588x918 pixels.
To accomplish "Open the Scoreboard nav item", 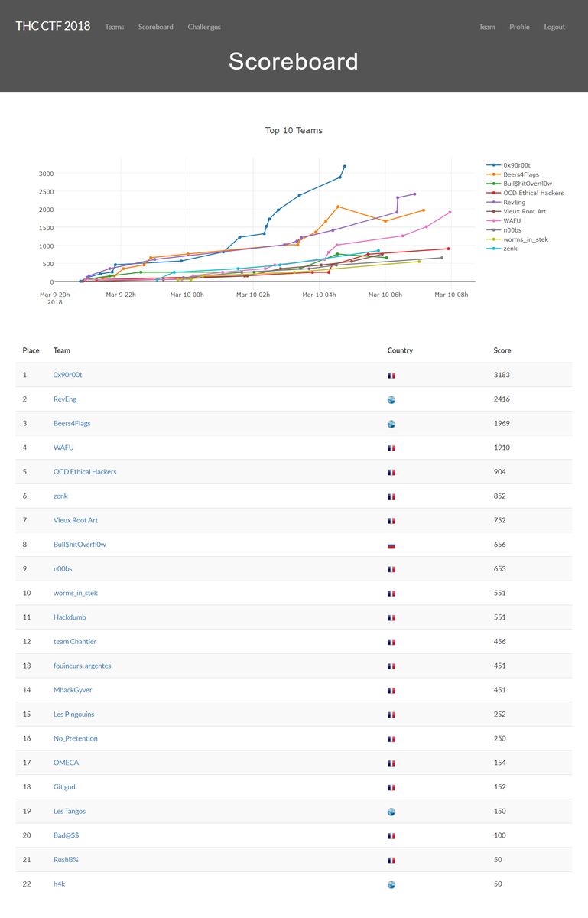I will coord(156,27).
